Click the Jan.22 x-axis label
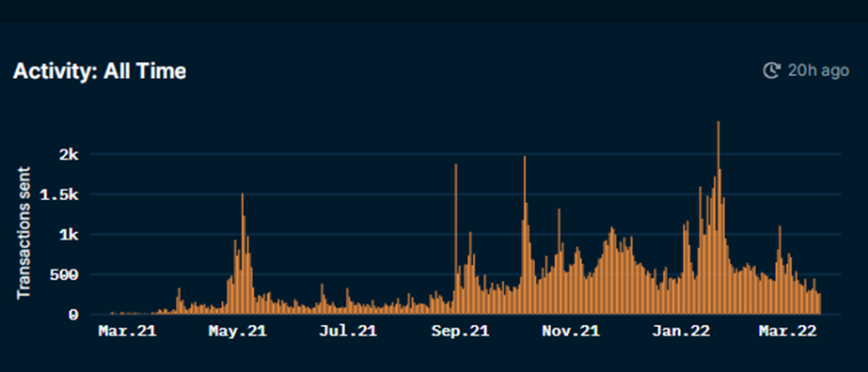The height and width of the screenshot is (372, 868). click(681, 331)
